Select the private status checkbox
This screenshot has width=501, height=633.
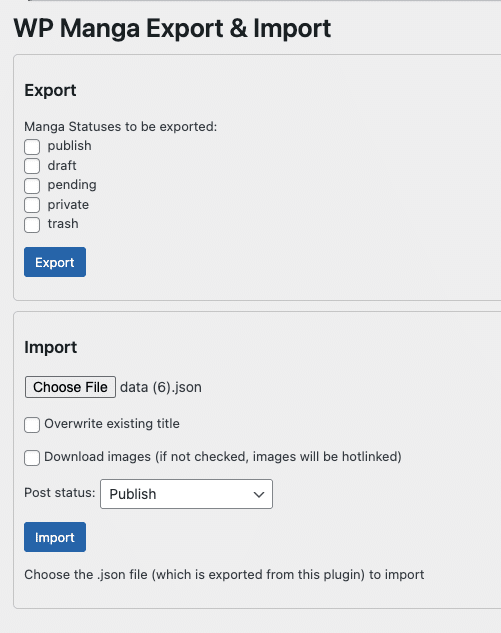pyautogui.click(x=32, y=205)
